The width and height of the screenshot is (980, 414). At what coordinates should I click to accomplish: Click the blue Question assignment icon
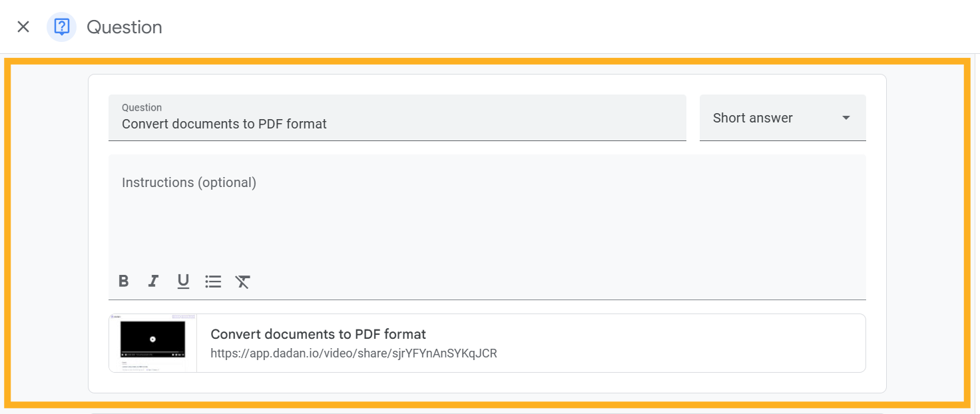[x=61, y=27]
